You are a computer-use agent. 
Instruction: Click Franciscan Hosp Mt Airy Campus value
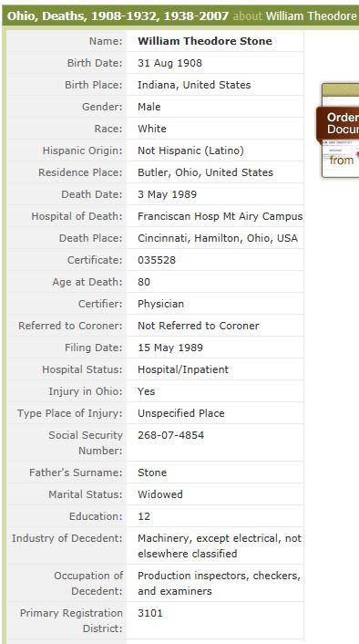tap(220, 216)
